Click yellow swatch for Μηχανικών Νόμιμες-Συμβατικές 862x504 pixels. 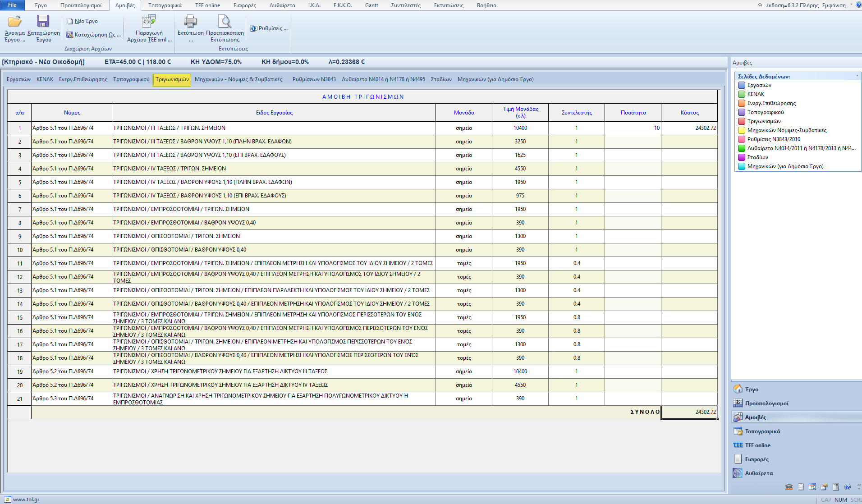point(742,130)
